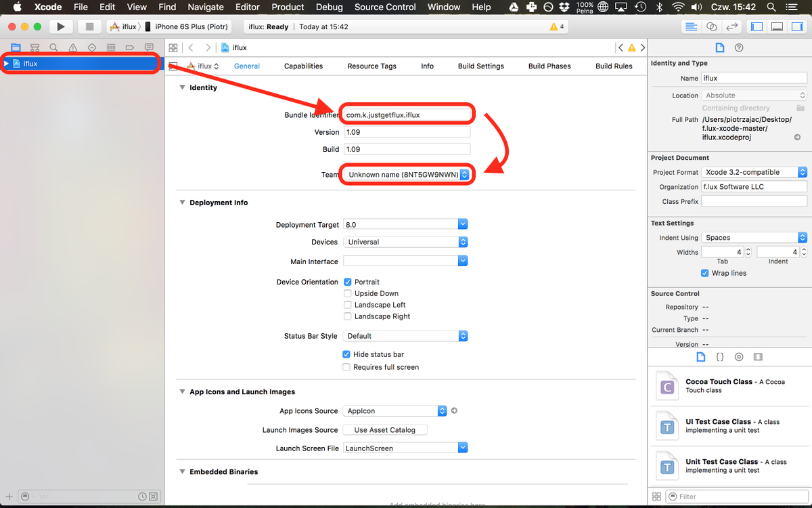Open App Icons Source dropdown
This screenshot has height=508, width=812.
click(395, 410)
